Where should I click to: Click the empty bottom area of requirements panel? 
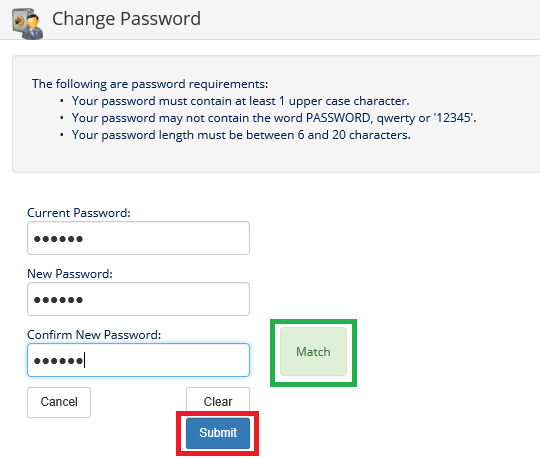(x=276, y=157)
